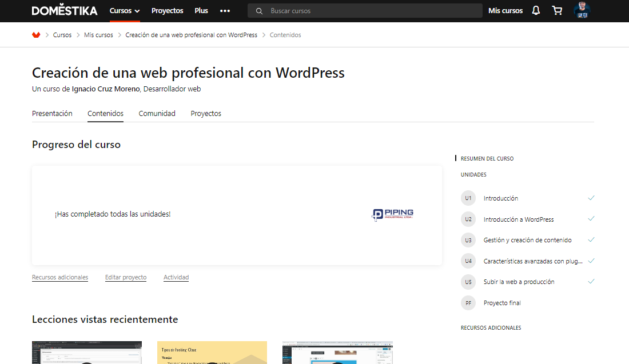Go to Cursos breadcrumb

pos(62,35)
